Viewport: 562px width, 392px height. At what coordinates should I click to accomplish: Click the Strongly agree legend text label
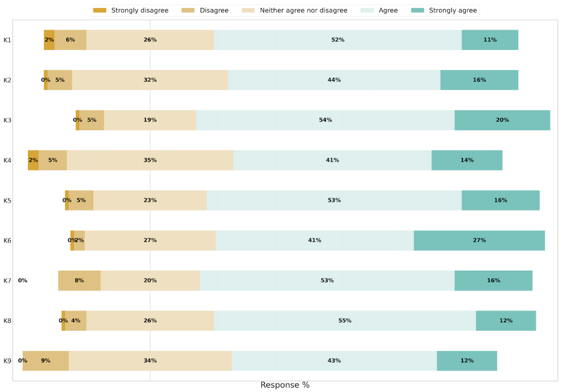453,10
